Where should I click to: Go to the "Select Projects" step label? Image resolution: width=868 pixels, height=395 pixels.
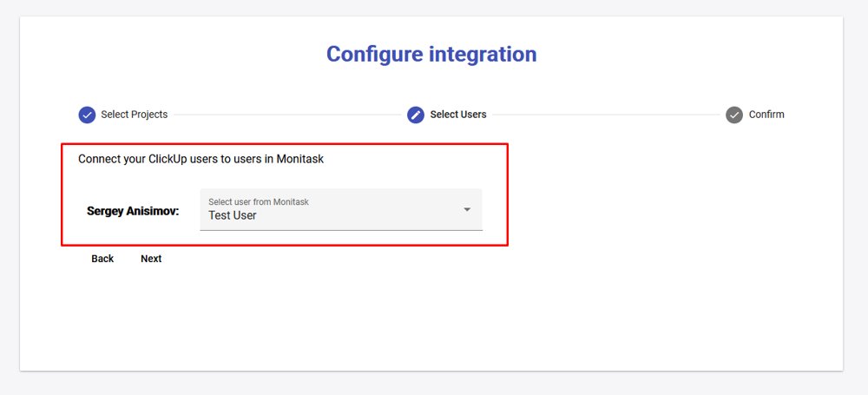tap(134, 115)
